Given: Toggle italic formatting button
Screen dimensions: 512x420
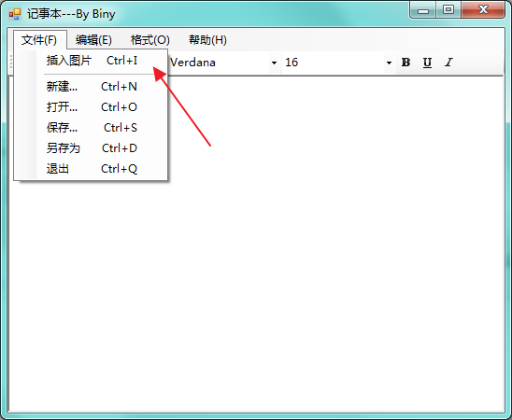Looking at the screenshot, I should 449,63.
